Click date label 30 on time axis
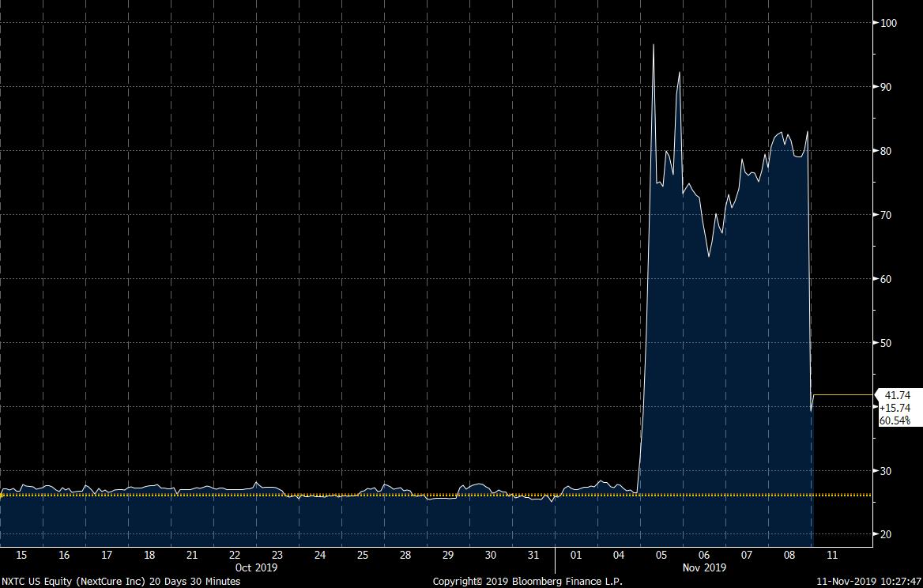The image size is (923, 588). [x=490, y=555]
